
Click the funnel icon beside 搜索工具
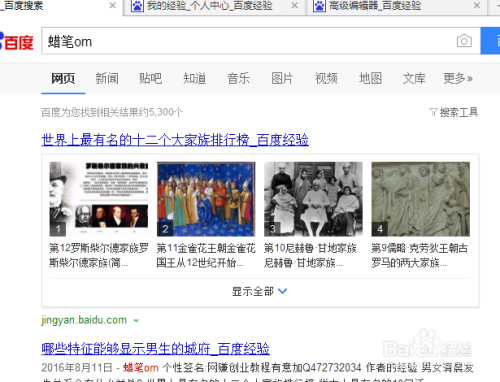click(433, 112)
